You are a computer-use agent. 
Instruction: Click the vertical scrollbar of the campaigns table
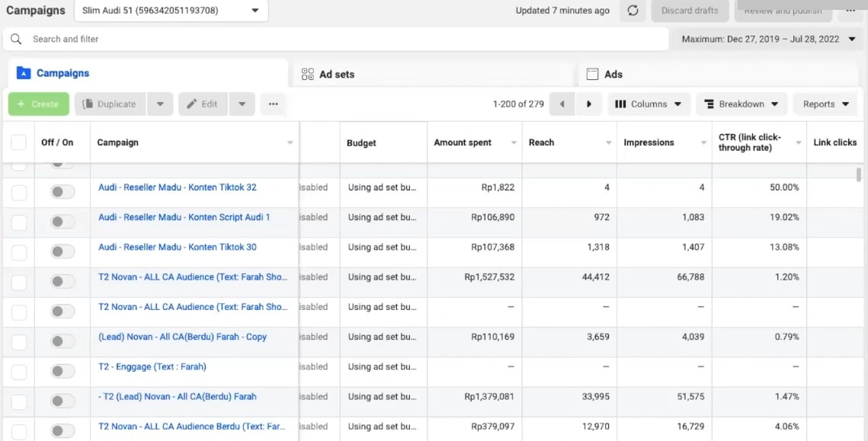click(x=859, y=174)
